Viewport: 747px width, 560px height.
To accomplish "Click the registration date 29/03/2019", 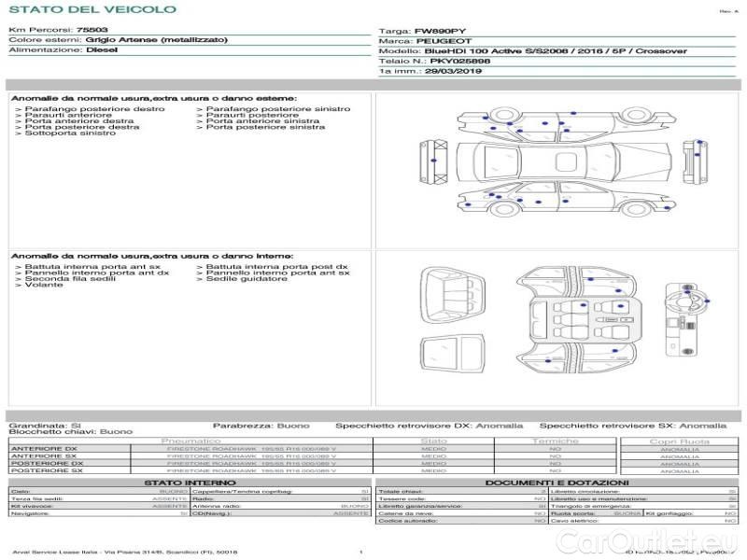I will (453, 71).
